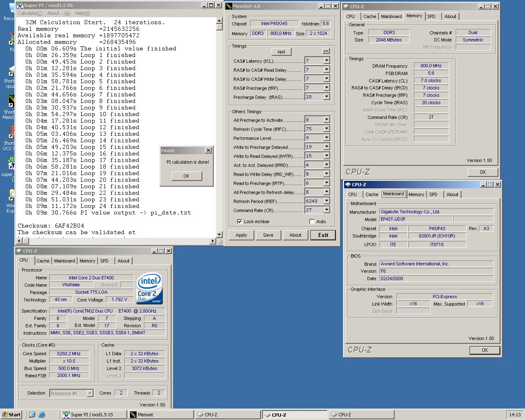Viewport: 525px width, 420px height.
Task: Click the Loop 24 finished line
Action: coord(82,206)
